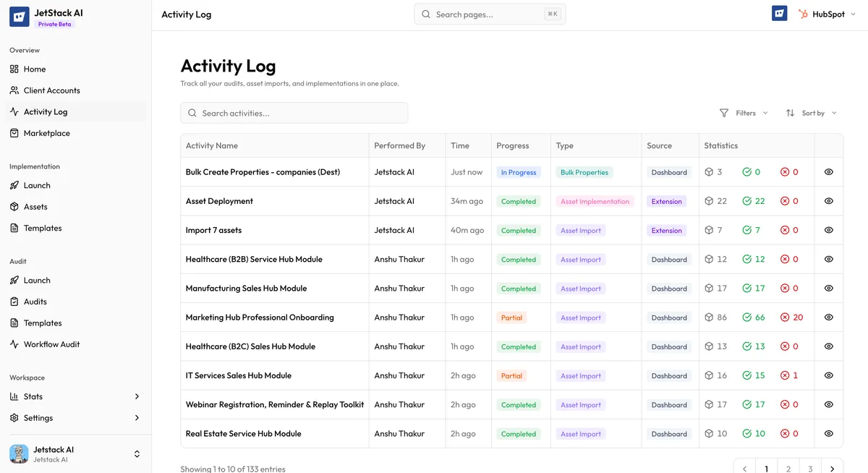The width and height of the screenshot is (868, 473).
Task: Click the Filters button
Action: click(744, 113)
